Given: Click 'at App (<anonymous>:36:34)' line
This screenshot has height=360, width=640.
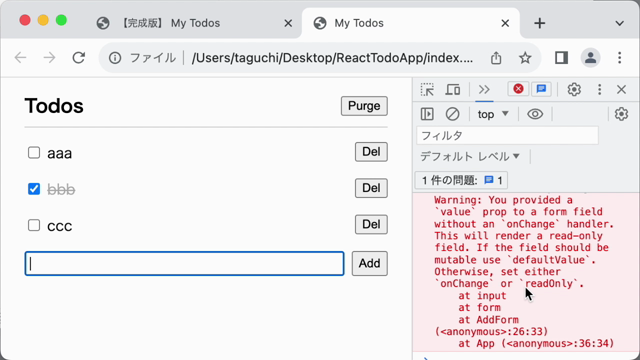Looking at the screenshot, I should (536, 344).
